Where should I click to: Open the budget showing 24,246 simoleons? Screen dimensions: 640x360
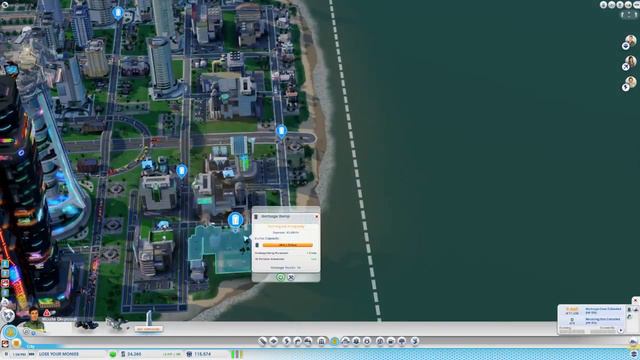tap(131, 354)
